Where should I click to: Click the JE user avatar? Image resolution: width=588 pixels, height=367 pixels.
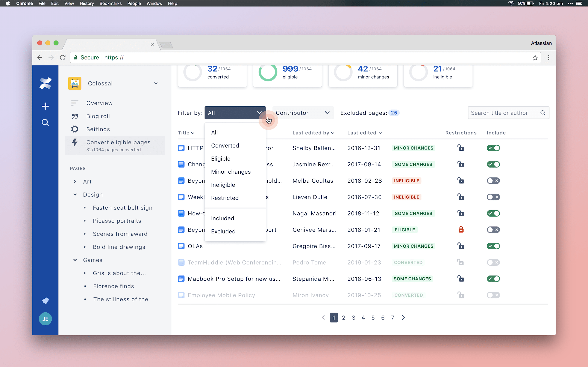(45, 319)
